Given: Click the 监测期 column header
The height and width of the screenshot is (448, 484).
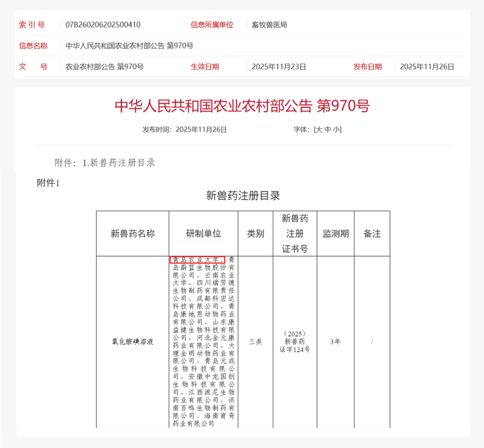Looking at the screenshot, I should pos(335,234).
